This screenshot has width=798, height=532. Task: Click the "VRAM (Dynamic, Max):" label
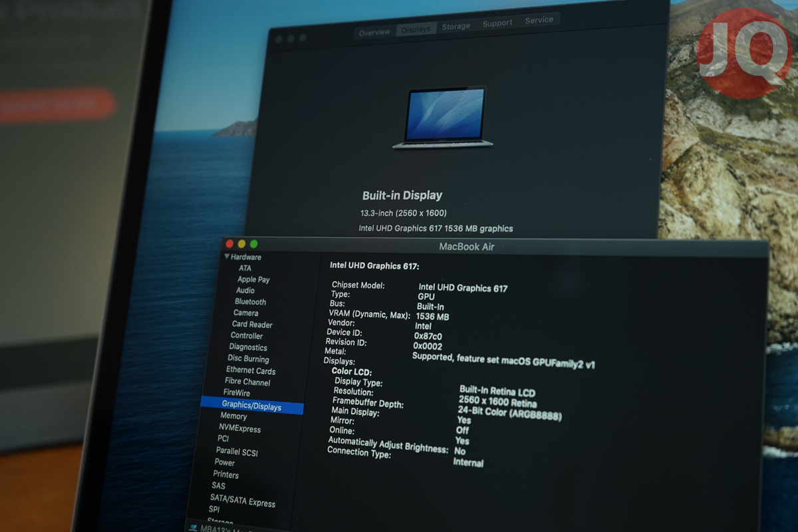pos(370,314)
